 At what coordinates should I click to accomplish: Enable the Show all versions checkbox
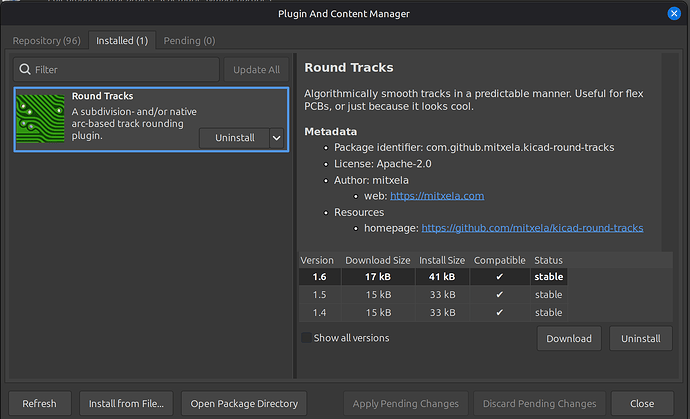pos(306,338)
